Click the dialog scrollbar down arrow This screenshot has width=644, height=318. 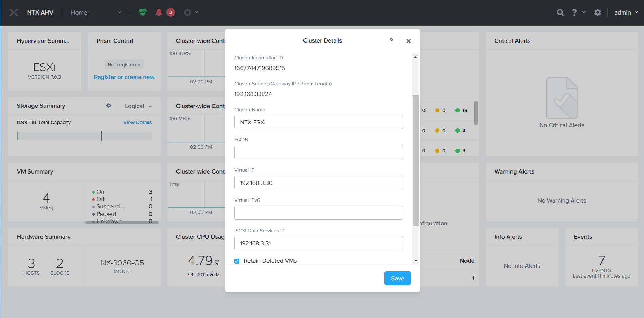416,260
